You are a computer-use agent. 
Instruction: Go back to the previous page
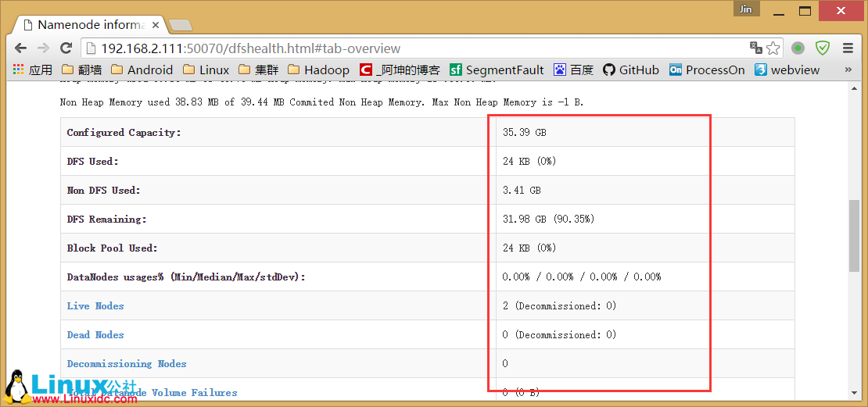[20, 48]
